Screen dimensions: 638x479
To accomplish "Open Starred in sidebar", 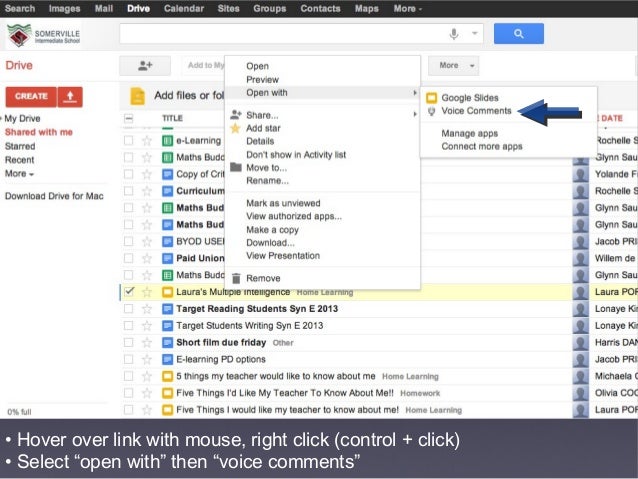I will point(20,146).
